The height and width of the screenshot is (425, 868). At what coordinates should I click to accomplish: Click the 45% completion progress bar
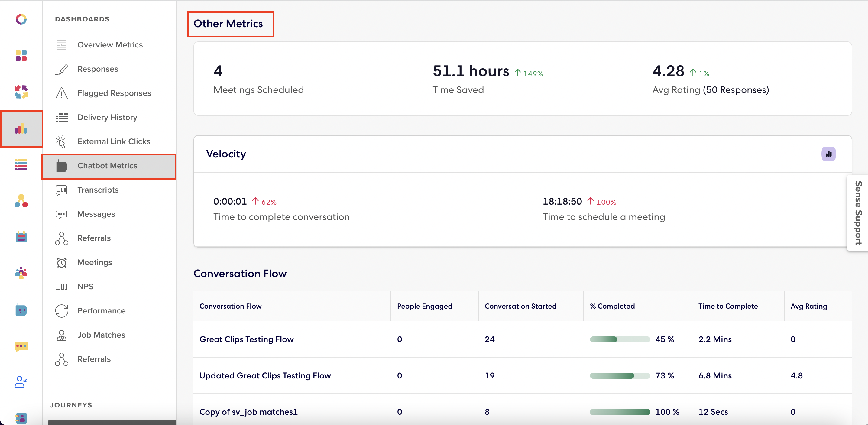620,339
